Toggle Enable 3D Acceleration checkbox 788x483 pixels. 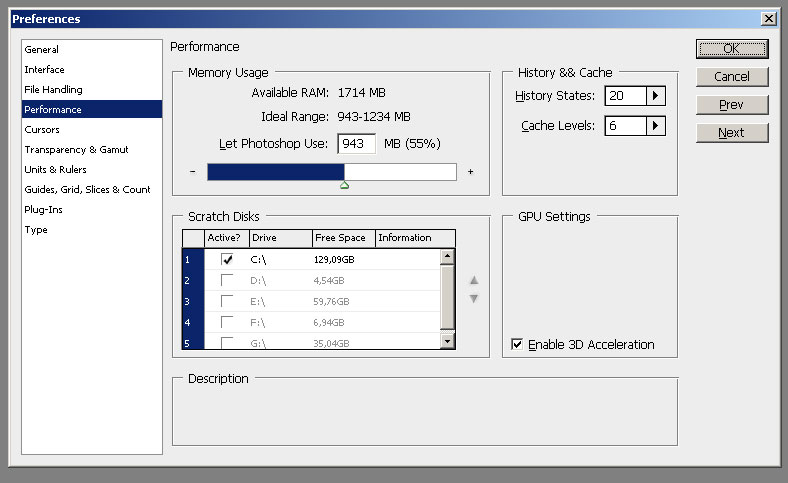tap(517, 344)
